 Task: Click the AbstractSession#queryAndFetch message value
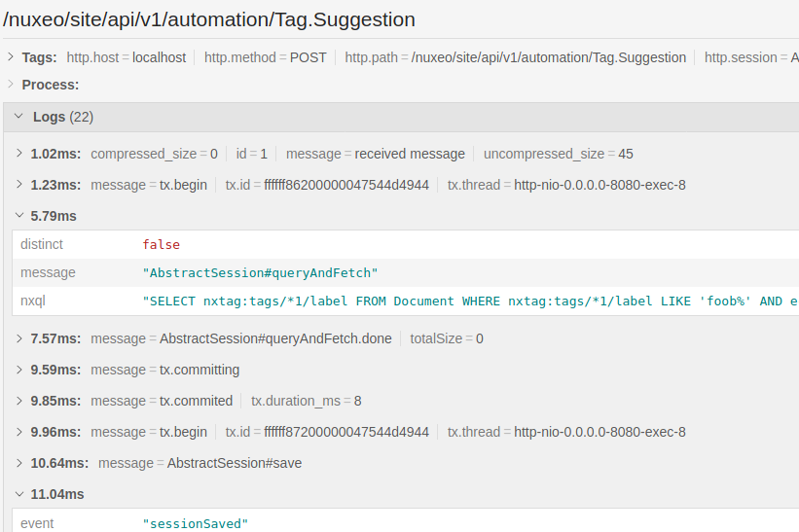pos(260,273)
